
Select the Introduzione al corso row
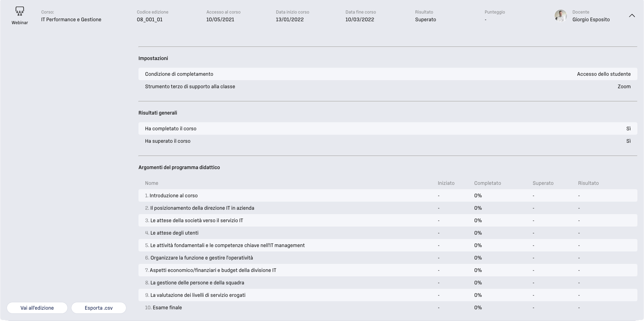click(388, 195)
